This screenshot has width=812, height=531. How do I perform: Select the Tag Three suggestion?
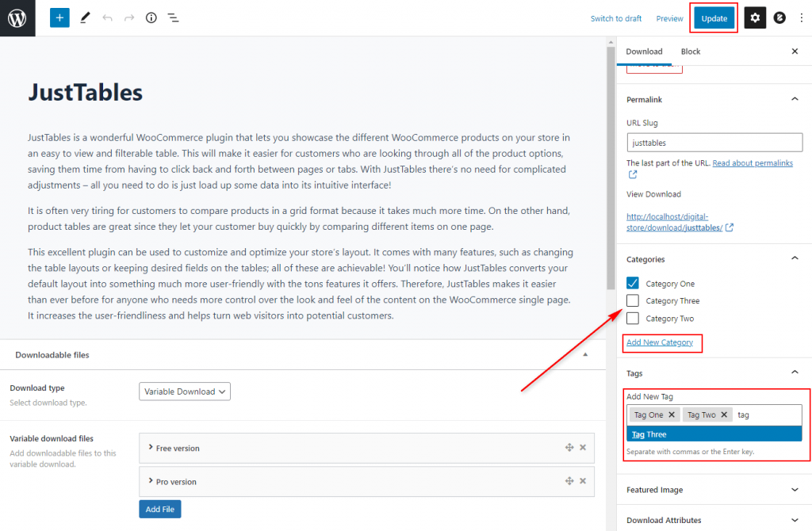[x=714, y=434]
